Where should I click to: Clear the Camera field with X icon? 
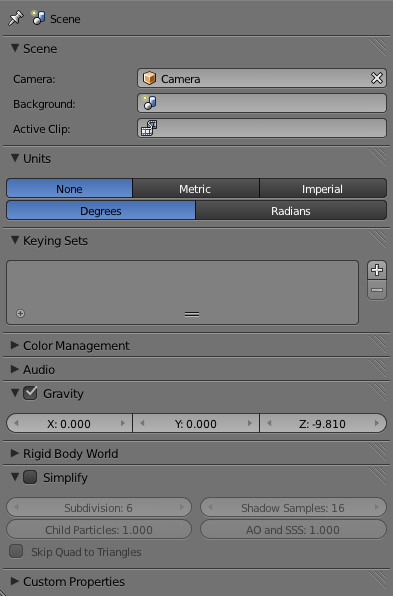point(377,78)
